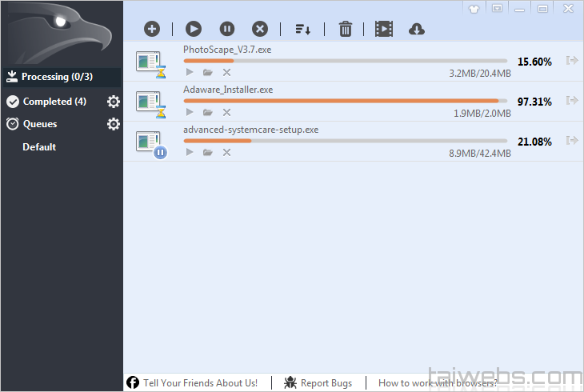Remove advanced-systemcare-setup.exe with its X icon
This screenshot has width=584, height=392.
click(226, 153)
